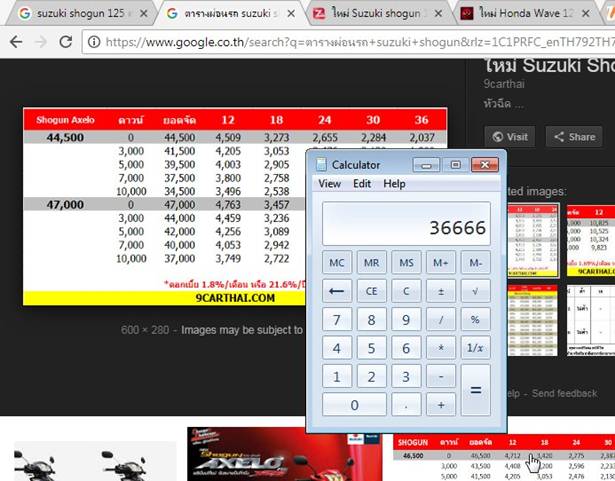This screenshot has width=615, height=481.
Task: Click the backspace arrow key in Calculator
Action: pyautogui.click(x=337, y=291)
